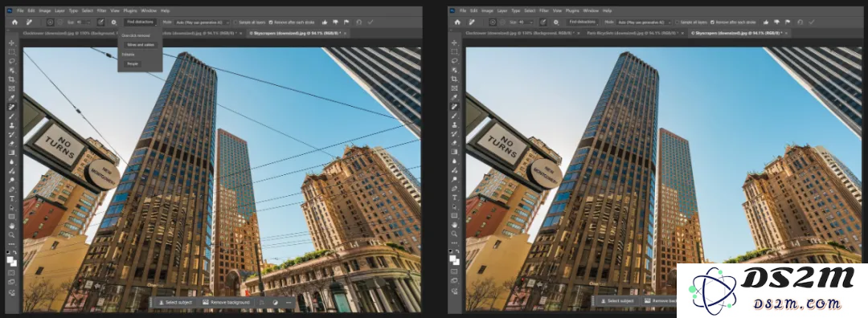Select the Clone Stamp tool in left window
868x318 pixels.
coord(11,125)
